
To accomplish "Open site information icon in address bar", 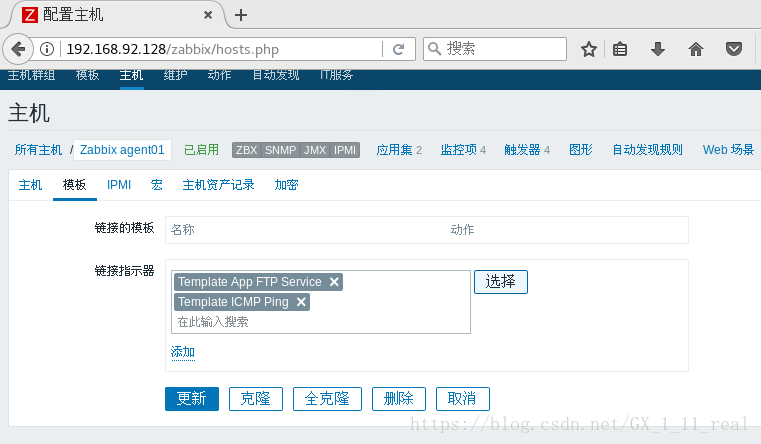I will pos(47,49).
